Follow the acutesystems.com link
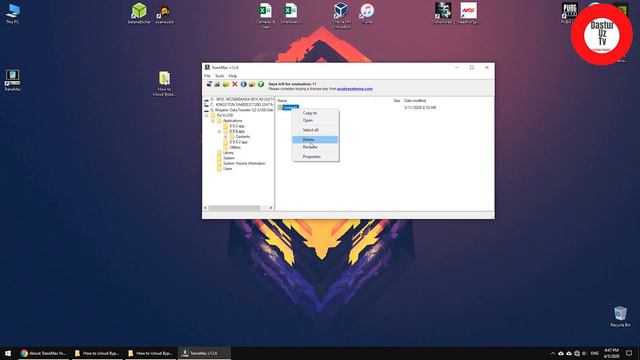Viewport: 640px width, 360px height. [355, 89]
